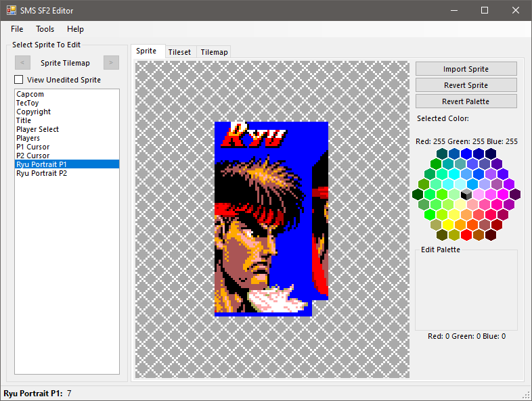
Task: Click the Ryu Portrait P1 status bar text
Action: [x=37, y=394]
